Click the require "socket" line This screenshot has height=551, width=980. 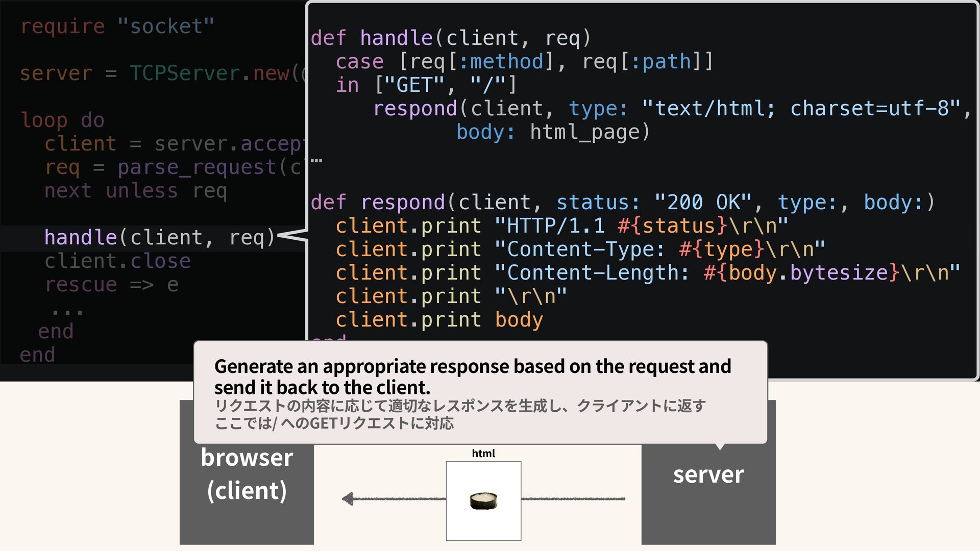pos(117,27)
